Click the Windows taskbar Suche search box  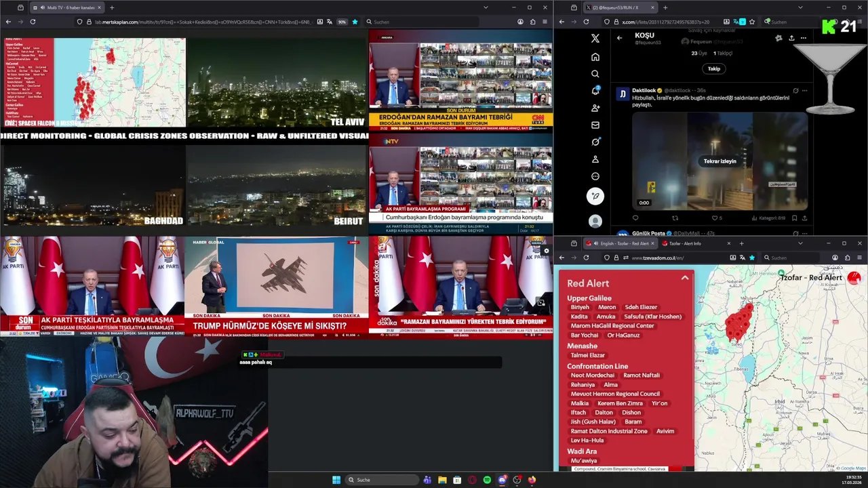(382, 480)
